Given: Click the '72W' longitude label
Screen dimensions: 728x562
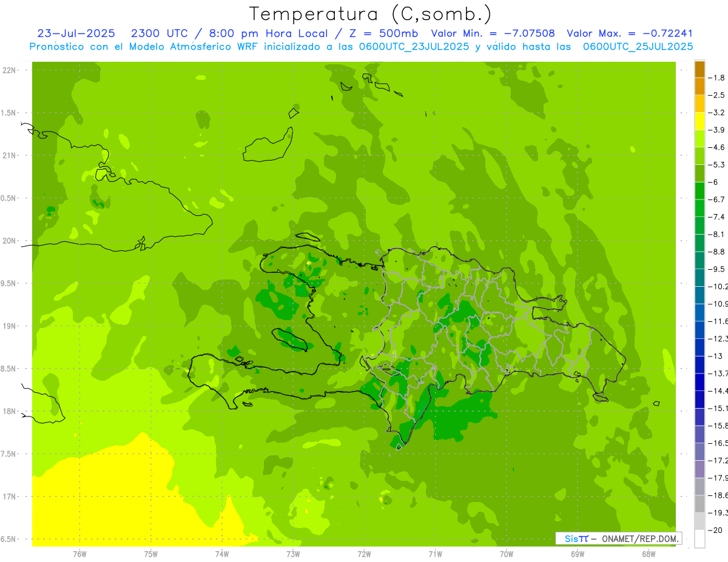Looking at the screenshot, I should click(x=365, y=554).
